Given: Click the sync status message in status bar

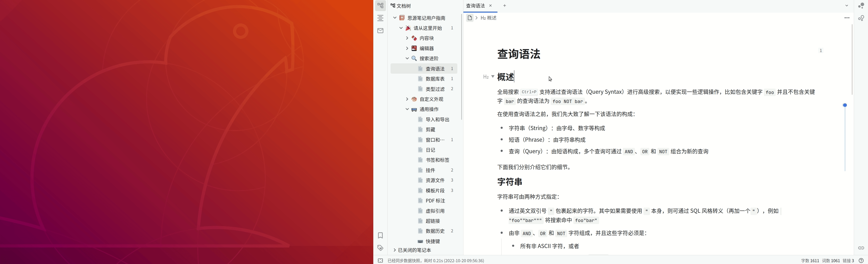Looking at the screenshot, I should (436, 261).
